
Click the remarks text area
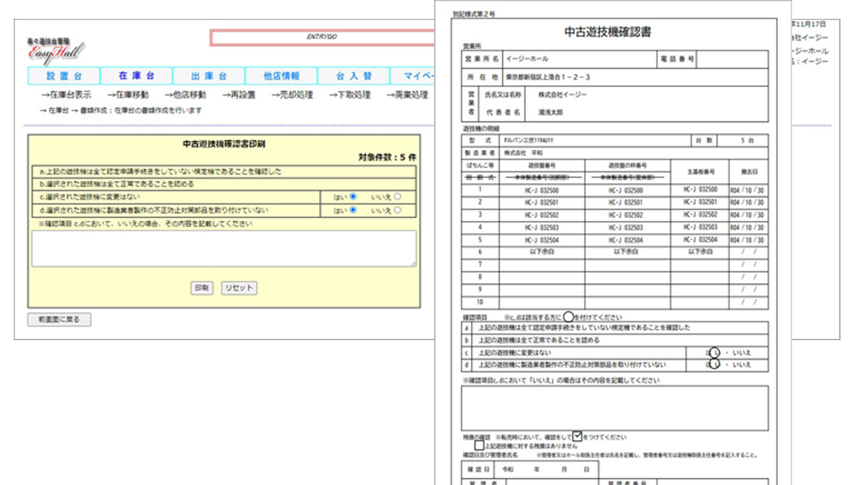(x=224, y=248)
